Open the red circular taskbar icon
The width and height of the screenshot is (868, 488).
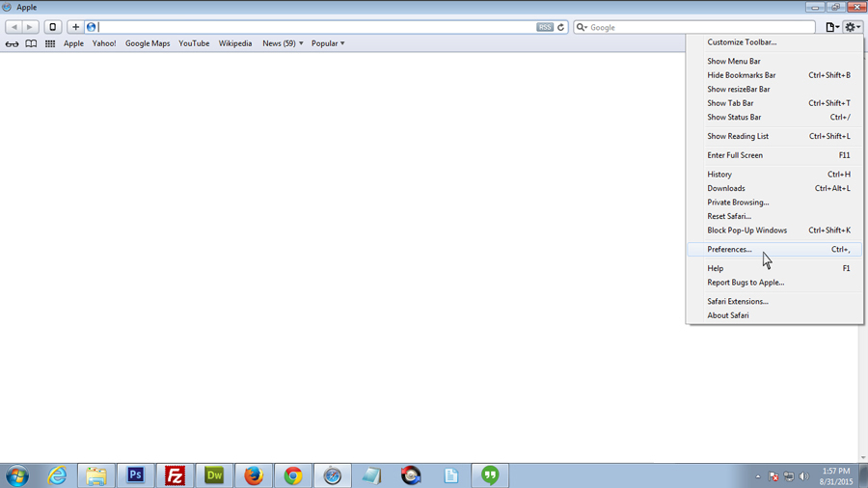tap(411, 475)
